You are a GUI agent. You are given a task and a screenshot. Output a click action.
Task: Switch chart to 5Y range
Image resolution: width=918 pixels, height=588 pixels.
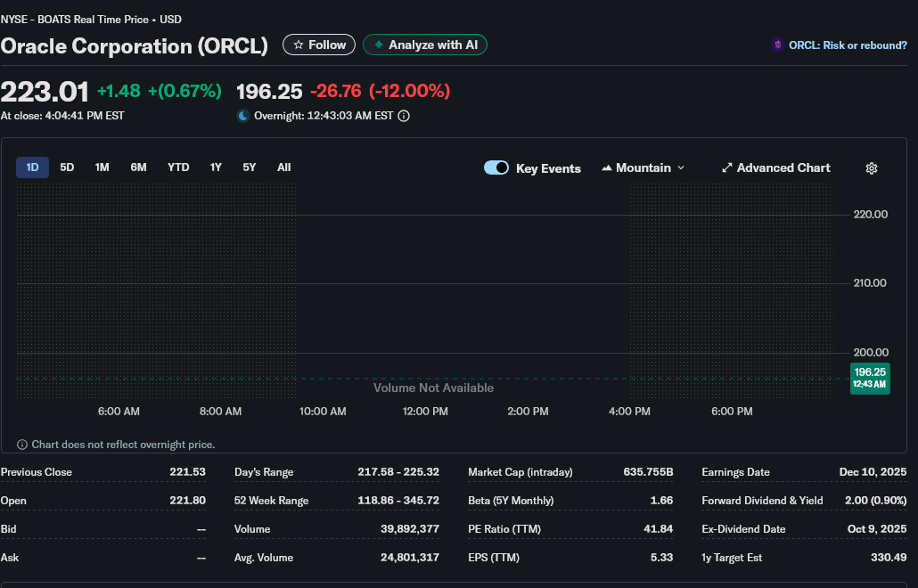tap(250, 167)
